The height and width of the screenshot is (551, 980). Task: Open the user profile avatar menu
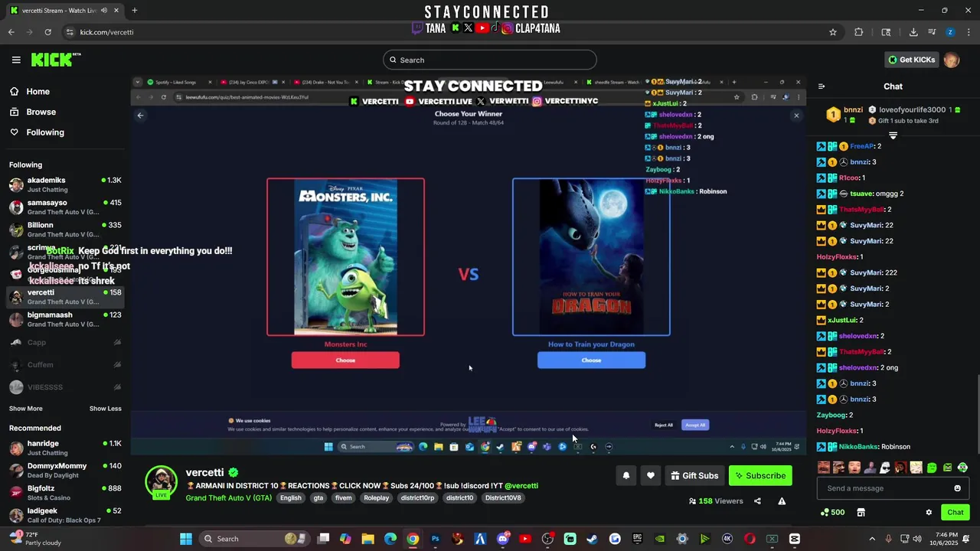[x=952, y=60]
